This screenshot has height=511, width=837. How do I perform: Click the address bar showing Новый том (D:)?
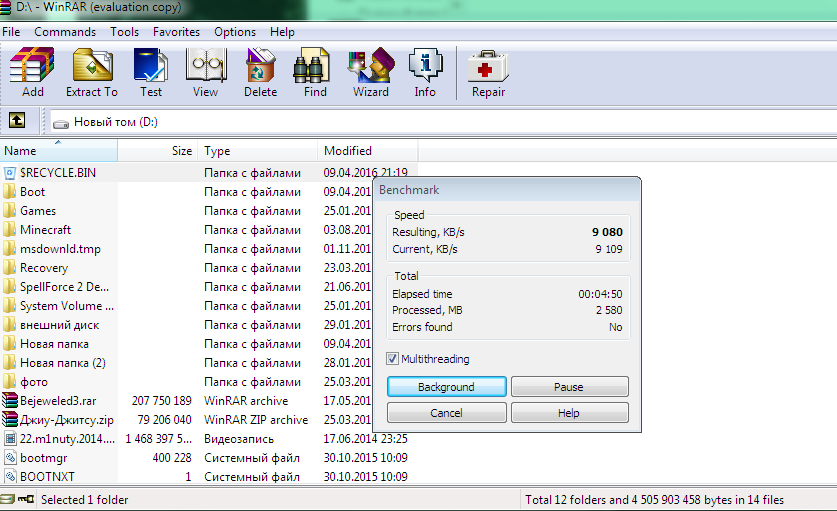tap(443, 122)
